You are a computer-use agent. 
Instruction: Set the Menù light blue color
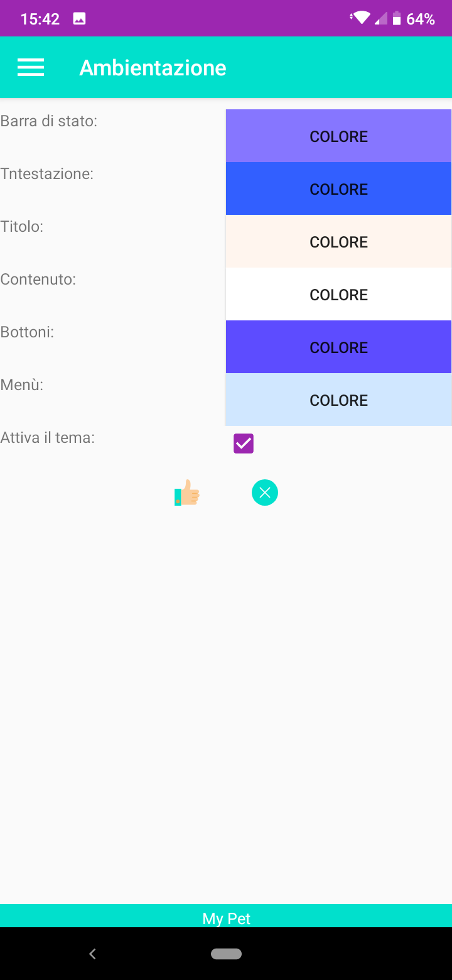point(338,400)
